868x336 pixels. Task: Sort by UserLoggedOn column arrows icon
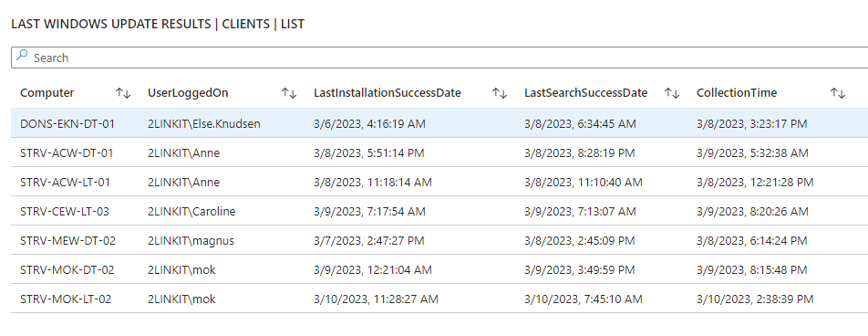[x=289, y=93]
